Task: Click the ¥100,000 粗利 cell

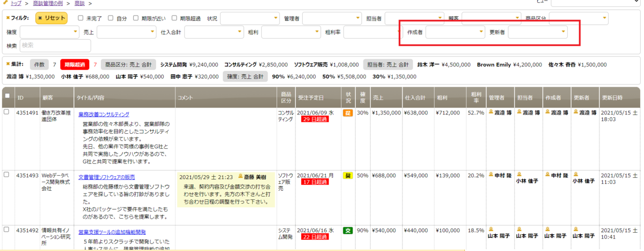Action: (448, 231)
